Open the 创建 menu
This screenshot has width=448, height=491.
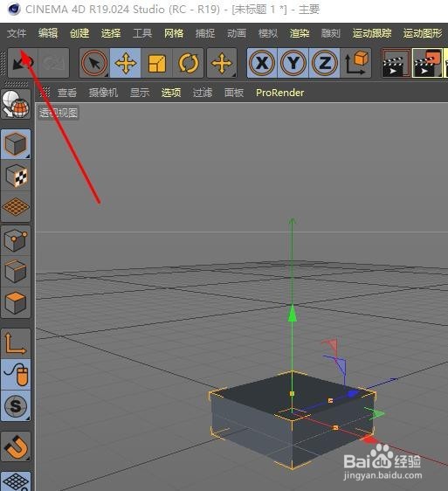79,33
